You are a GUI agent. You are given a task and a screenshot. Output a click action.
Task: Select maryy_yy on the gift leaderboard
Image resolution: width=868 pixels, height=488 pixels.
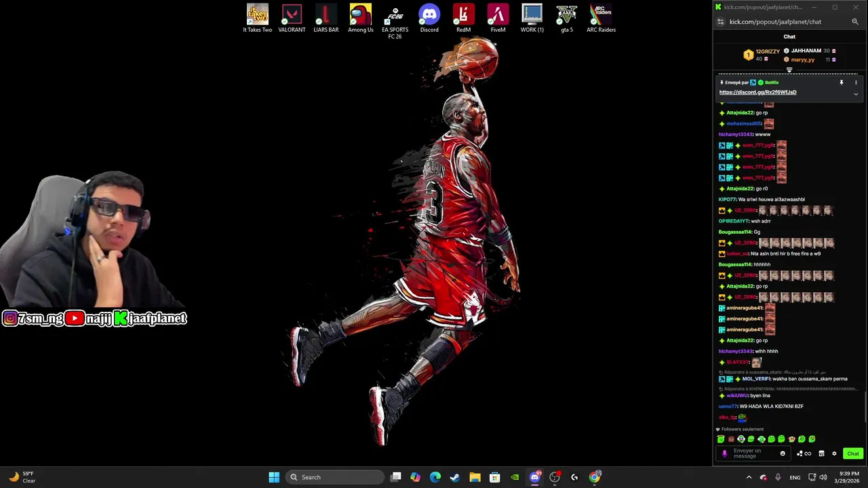pos(803,60)
